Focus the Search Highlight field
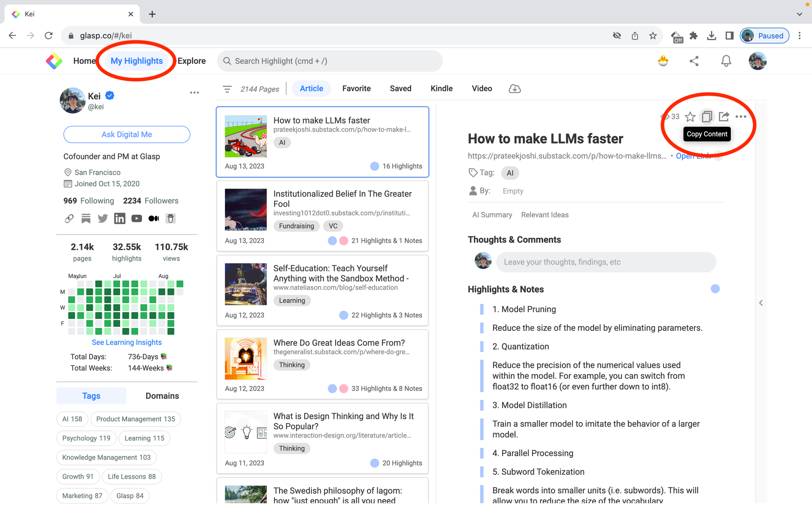Viewport: 812px width, 508px height. click(x=330, y=61)
